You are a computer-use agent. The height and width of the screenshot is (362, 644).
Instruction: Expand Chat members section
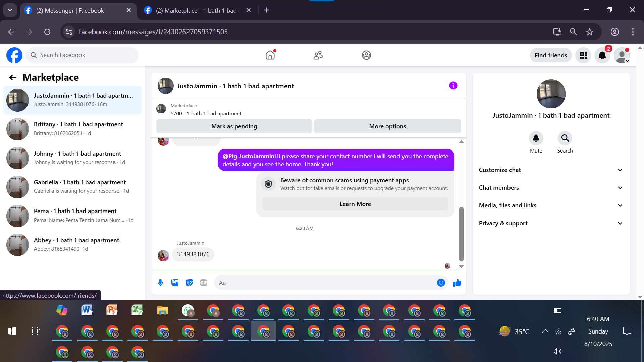[550, 188]
